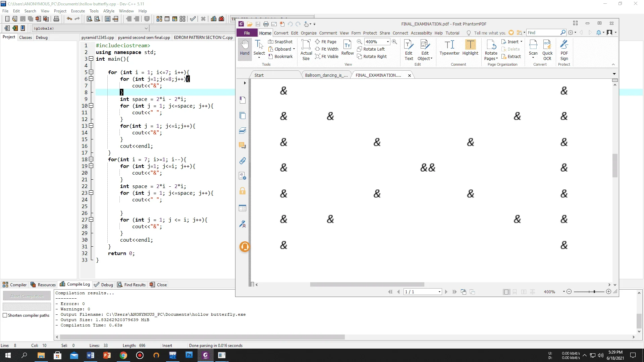Click the Dev-C++ Compile icon
The width and height of the screenshot is (644, 362).
tap(159, 19)
